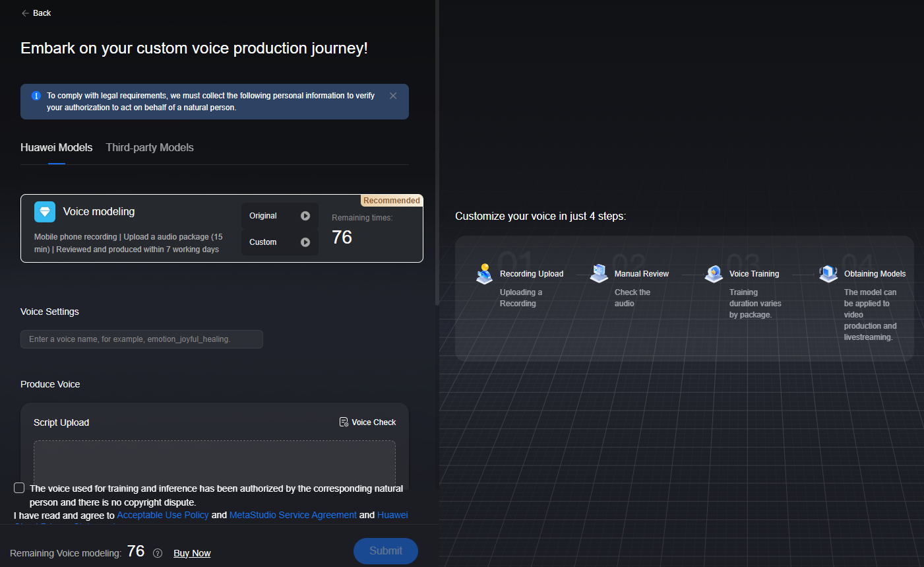
Task: Click the Buy Now link
Action: 192,553
